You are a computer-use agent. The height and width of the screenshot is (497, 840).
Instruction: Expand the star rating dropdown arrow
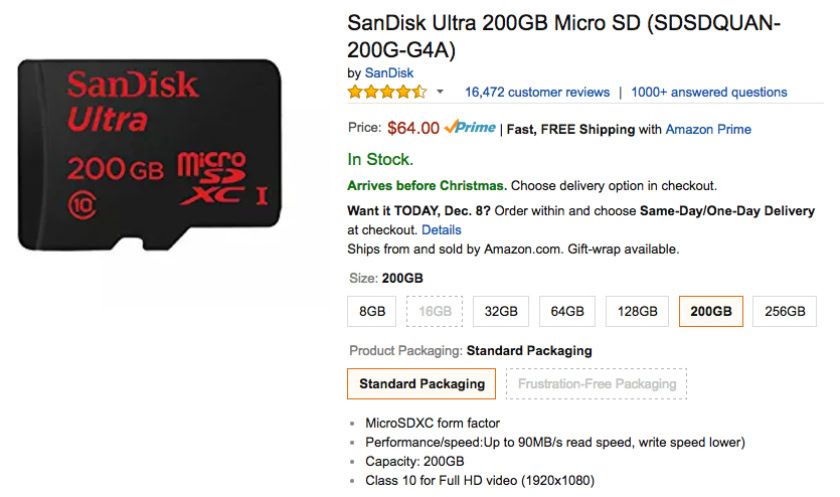(x=440, y=92)
